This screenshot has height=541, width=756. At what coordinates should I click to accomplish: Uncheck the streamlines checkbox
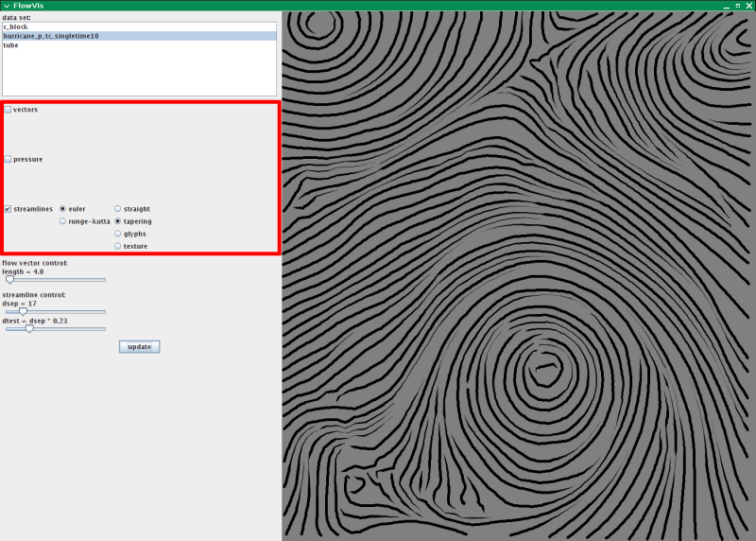pos(9,209)
